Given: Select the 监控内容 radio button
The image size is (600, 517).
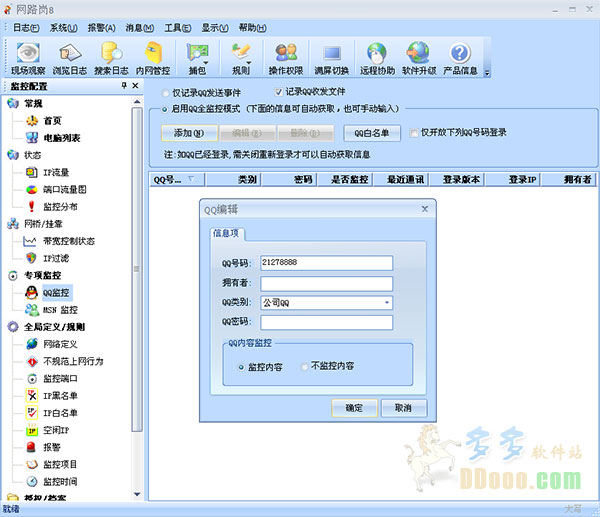Looking at the screenshot, I should coord(241,367).
